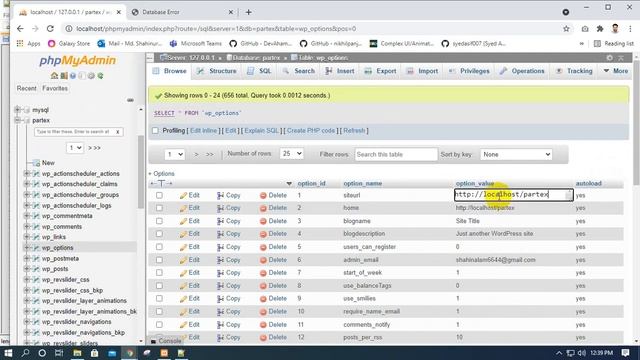Select checkbox for home row
The height and width of the screenshot is (360, 640).
click(x=159, y=208)
